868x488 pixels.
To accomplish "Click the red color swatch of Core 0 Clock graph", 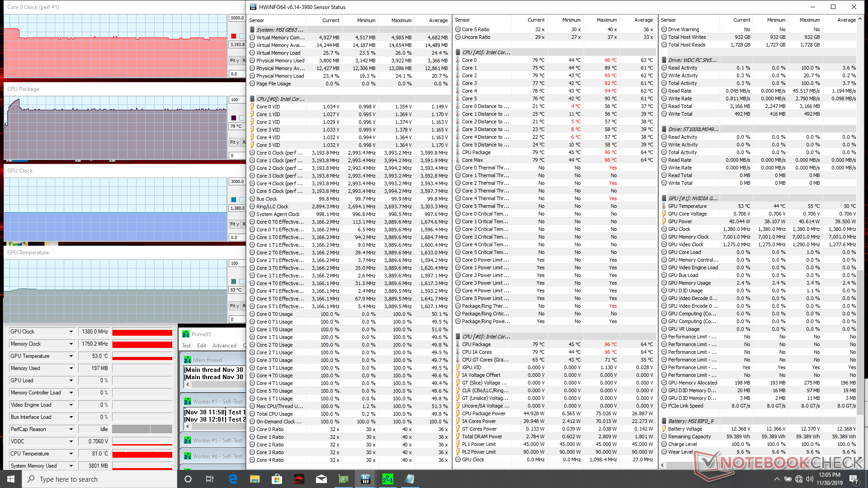I will (233, 36).
